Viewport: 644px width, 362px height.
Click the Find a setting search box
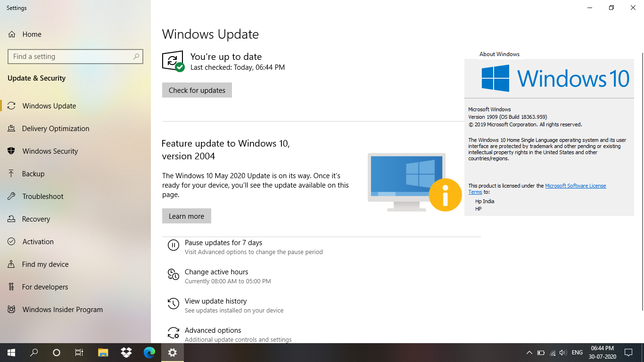point(75,57)
